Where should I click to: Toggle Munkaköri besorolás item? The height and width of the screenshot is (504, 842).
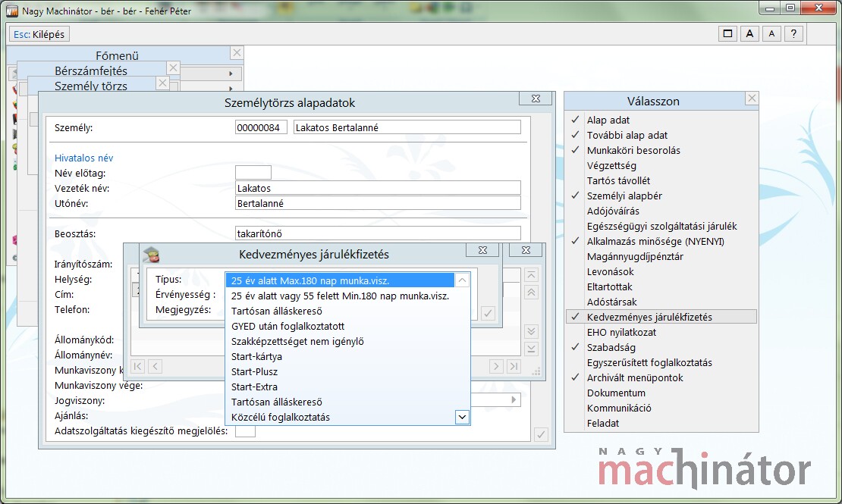coord(661,150)
